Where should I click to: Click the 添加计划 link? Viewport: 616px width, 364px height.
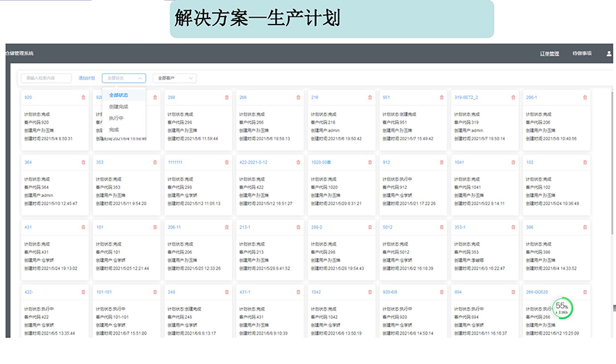pyautogui.click(x=87, y=78)
